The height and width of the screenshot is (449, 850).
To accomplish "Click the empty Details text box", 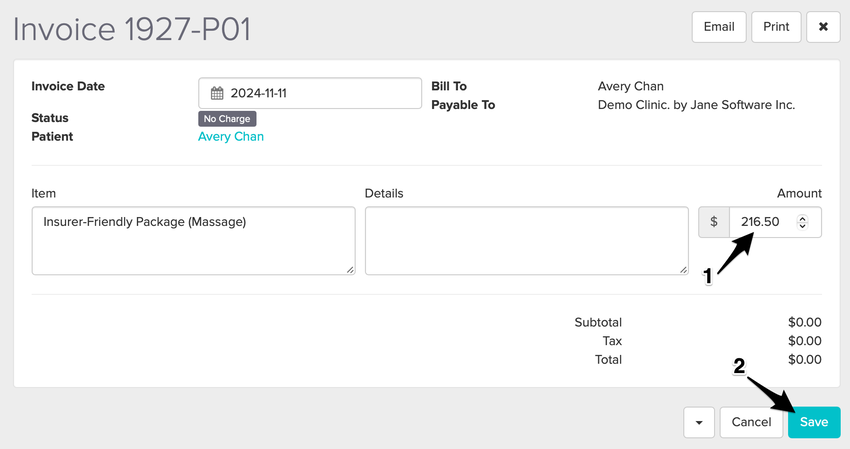I will [x=526, y=241].
